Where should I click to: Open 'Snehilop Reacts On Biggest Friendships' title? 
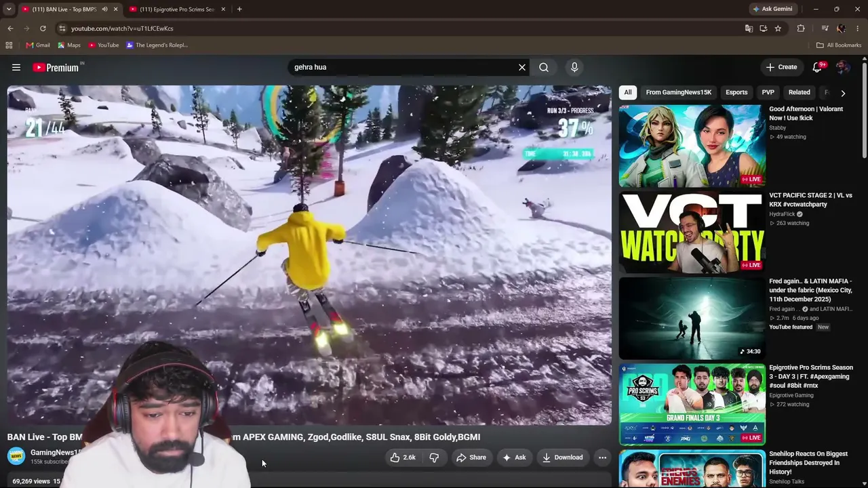pyautogui.click(x=808, y=462)
